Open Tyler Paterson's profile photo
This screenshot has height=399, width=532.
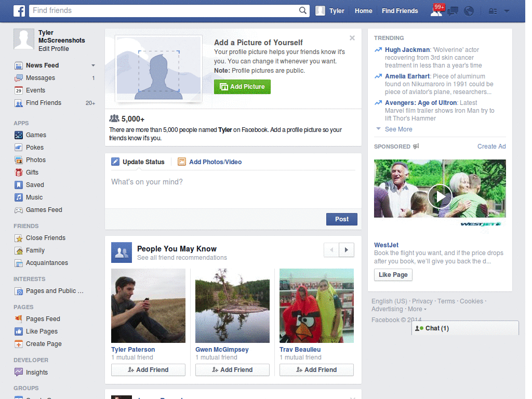(x=148, y=305)
